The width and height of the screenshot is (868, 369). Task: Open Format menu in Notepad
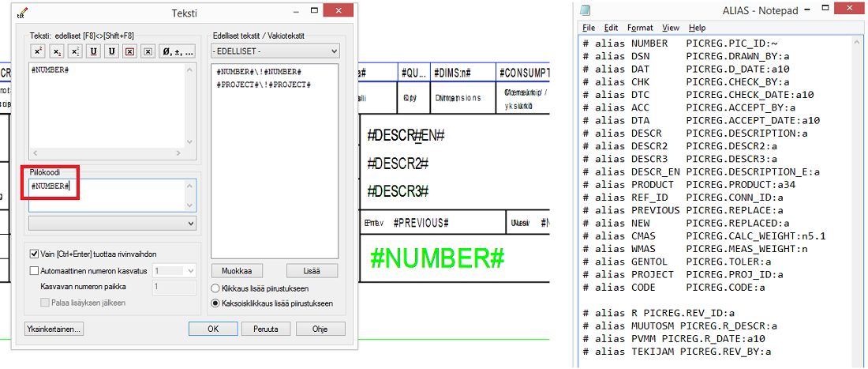tap(640, 28)
